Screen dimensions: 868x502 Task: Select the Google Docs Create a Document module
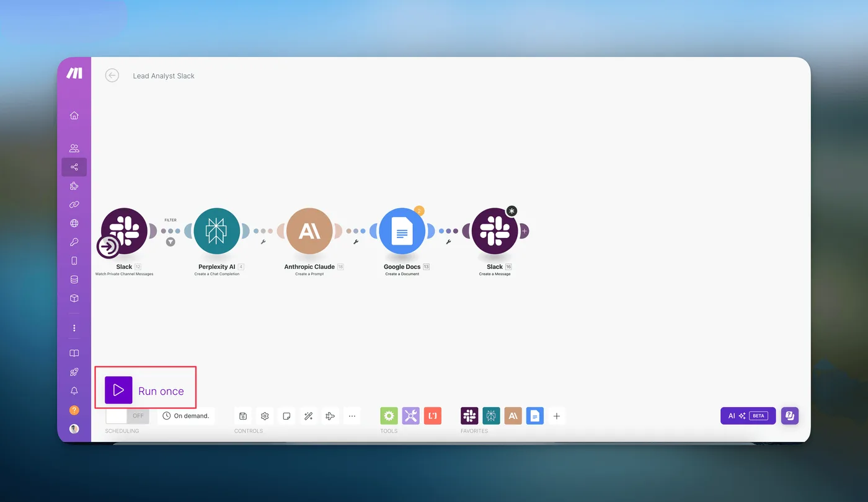tap(402, 231)
